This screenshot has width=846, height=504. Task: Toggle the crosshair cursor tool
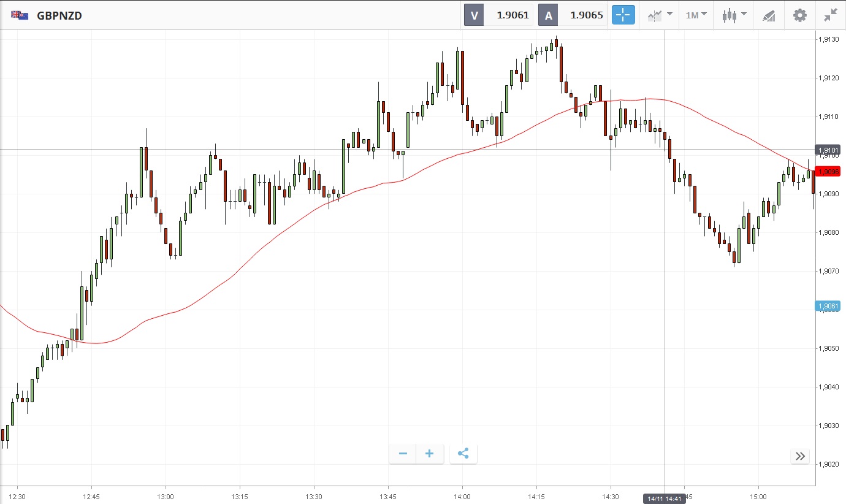623,15
